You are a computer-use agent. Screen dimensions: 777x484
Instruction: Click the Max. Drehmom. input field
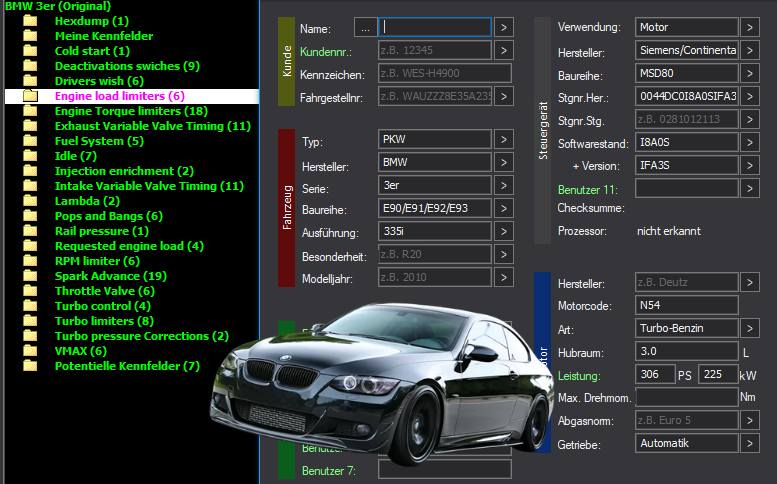tap(686, 397)
